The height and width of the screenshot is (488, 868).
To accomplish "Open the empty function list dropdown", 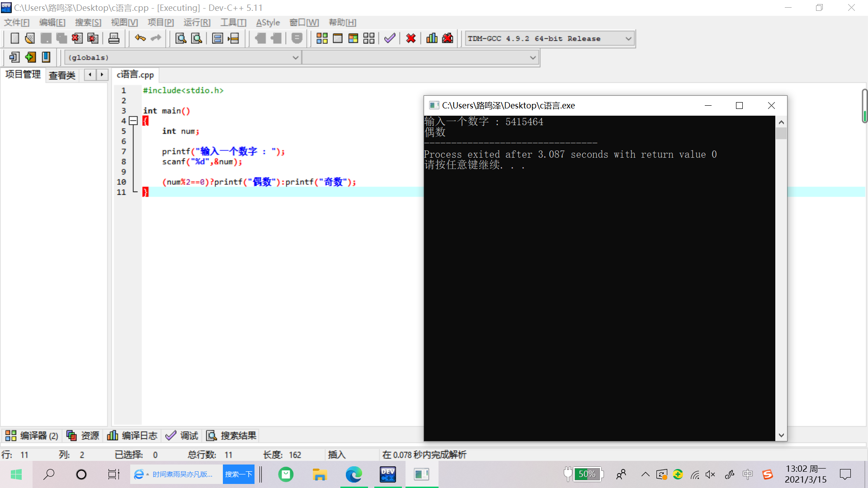I will (x=533, y=58).
